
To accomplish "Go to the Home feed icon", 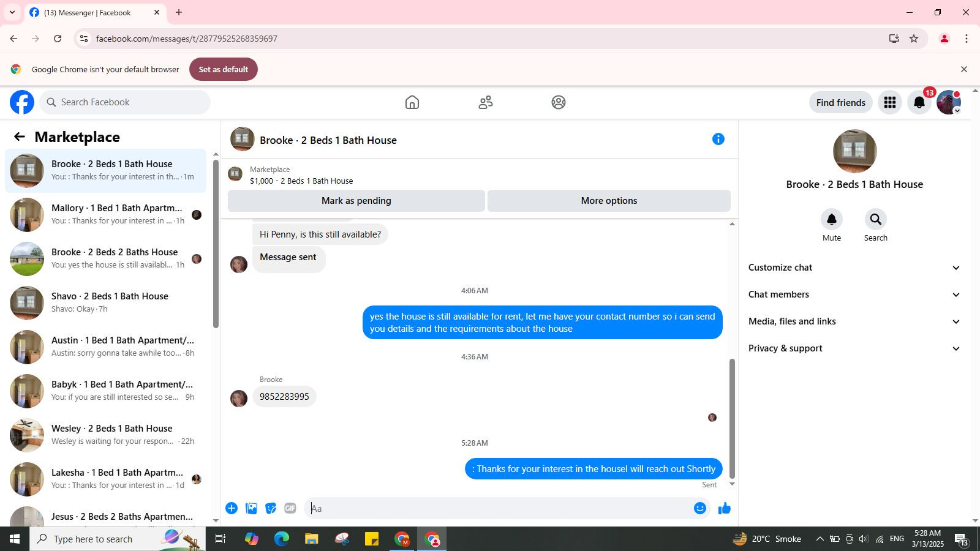I will (x=412, y=102).
